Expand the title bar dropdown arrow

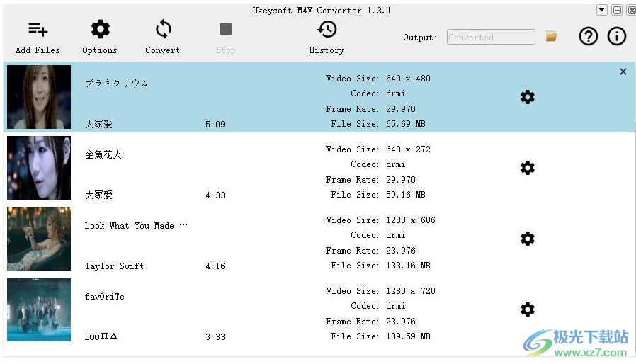tap(601, 10)
